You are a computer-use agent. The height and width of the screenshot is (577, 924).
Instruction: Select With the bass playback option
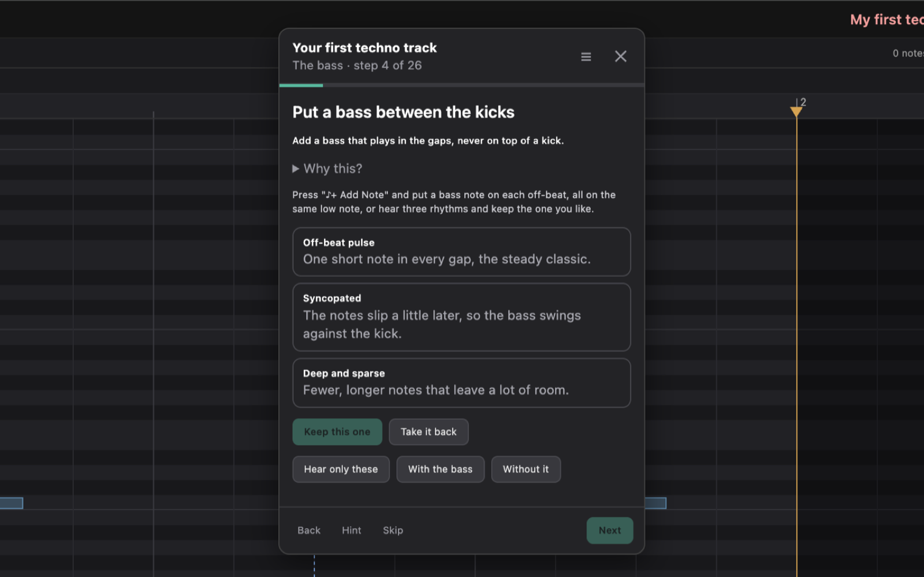[440, 470]
